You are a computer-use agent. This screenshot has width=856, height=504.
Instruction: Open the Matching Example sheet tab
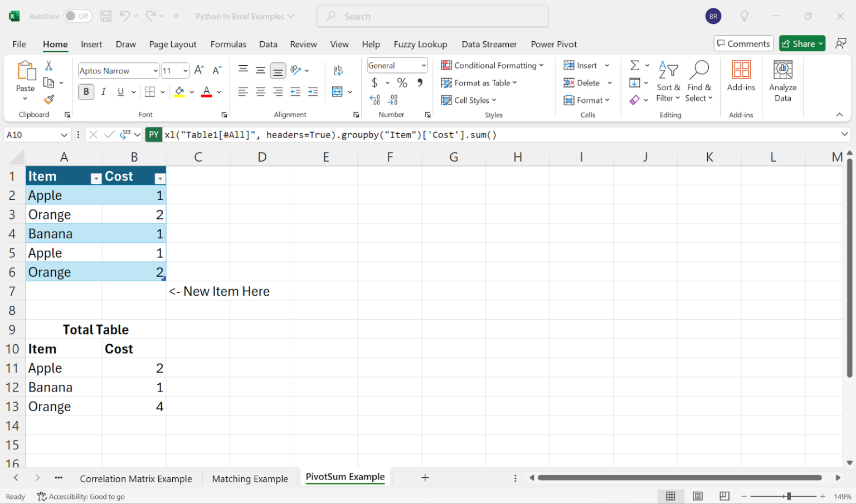[250, 478]
